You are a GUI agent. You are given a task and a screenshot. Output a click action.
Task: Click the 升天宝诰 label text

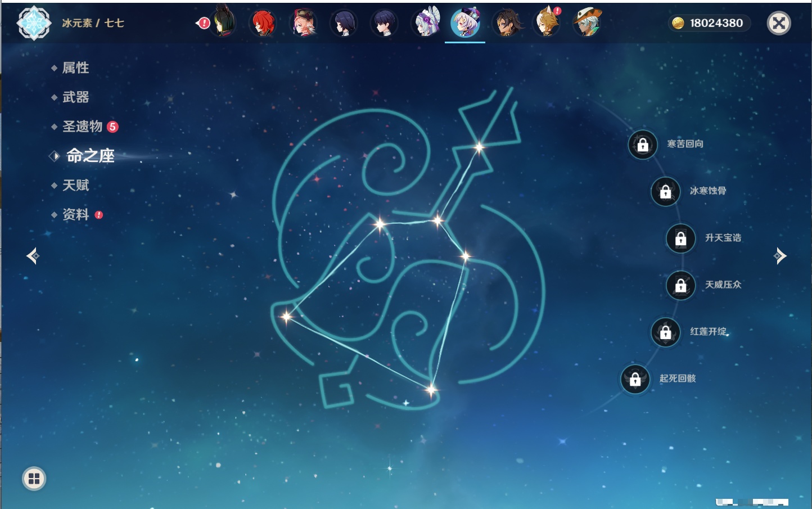723,238
